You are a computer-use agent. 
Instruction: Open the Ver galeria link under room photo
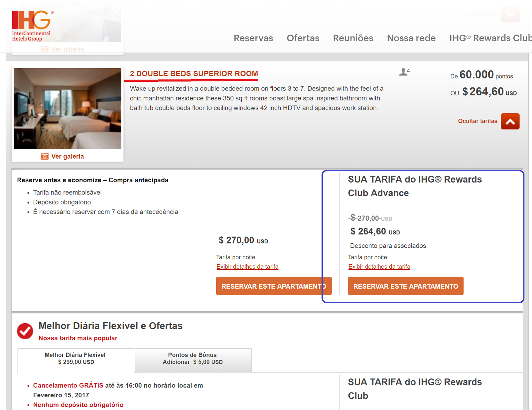coord(67,156)
